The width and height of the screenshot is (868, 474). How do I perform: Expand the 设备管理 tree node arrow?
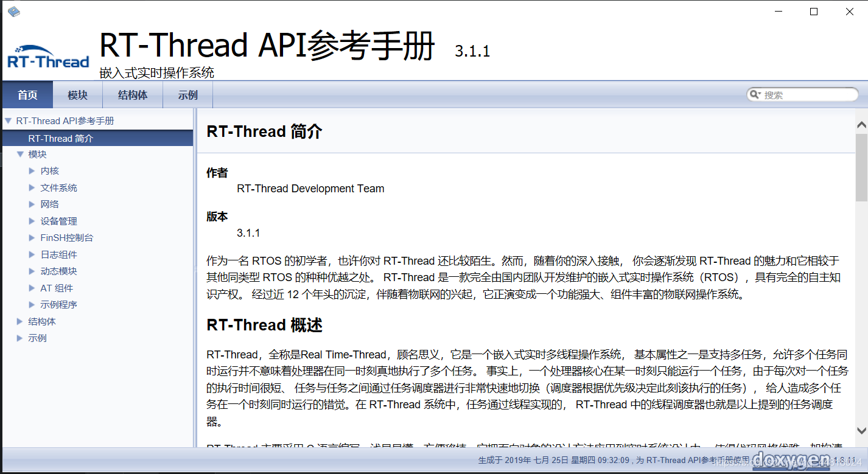tap(32, 221)
